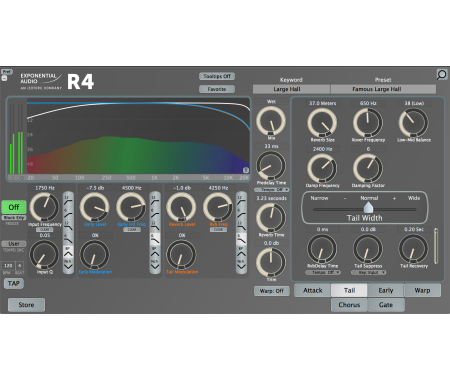
Task: Toggle the Warp: Off button
Action: 271,291
